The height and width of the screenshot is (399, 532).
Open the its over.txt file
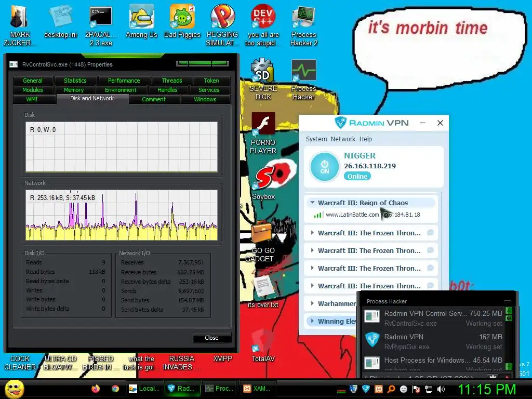click(263, 290)
